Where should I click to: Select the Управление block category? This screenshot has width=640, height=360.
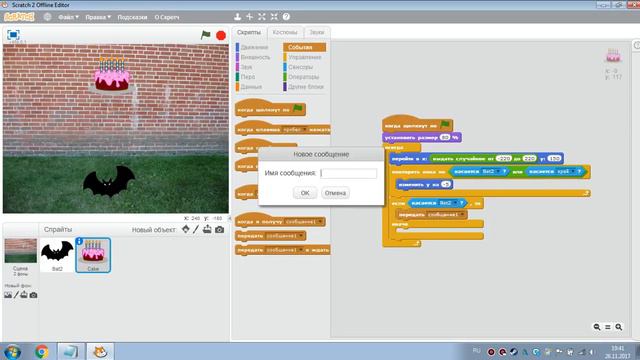(304, 57)
